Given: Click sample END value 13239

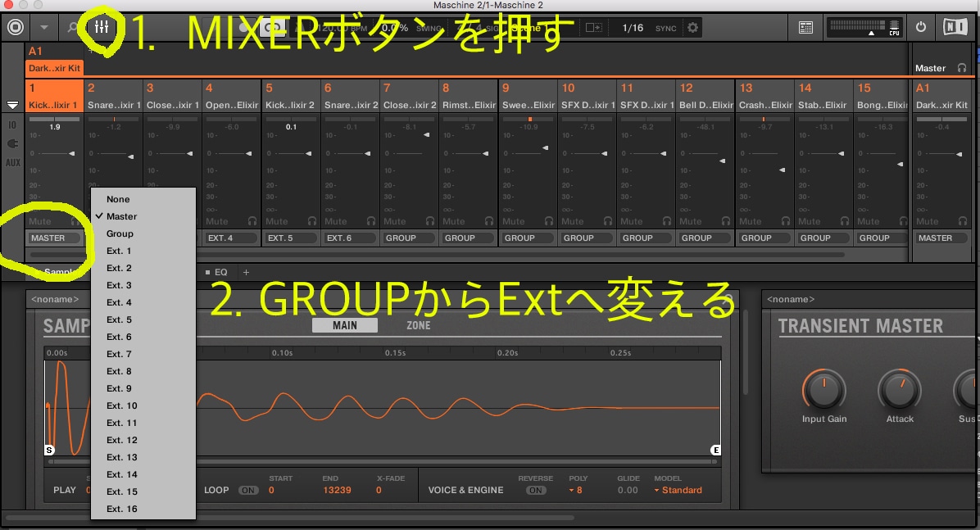Looking at the screenshot, I should pos(337,491).
